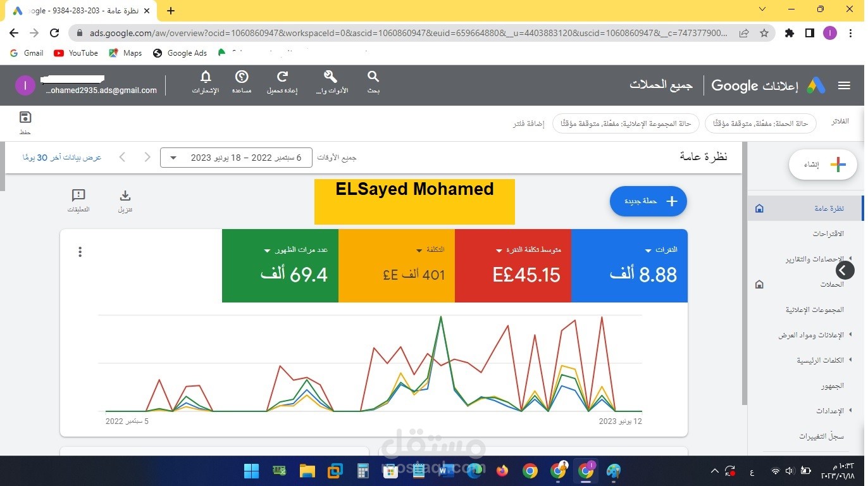Collapse sidebar using the dark round chevron
Image resolution: width=868 pixels, height=486 pixels.
845,271
